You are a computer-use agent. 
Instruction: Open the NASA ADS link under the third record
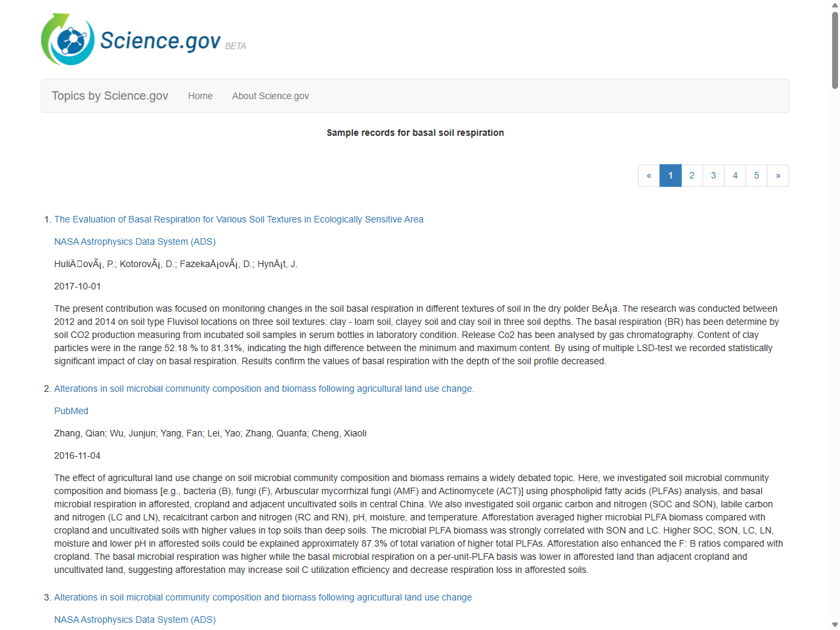coord(135,619)
